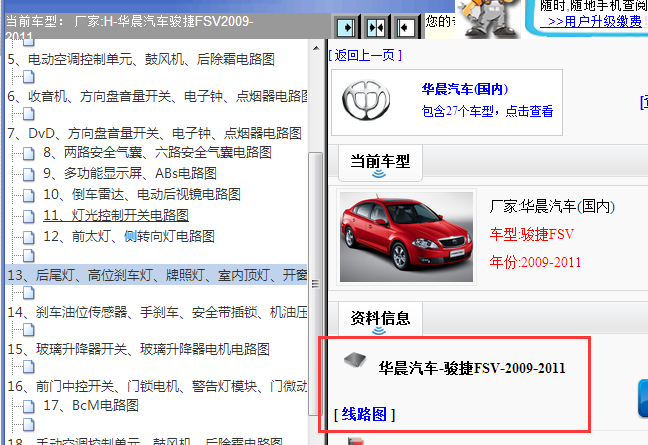648x445 pixels.
Task: Click 用户升级缴费 upgrade payment link
Action: coord(591,21)
